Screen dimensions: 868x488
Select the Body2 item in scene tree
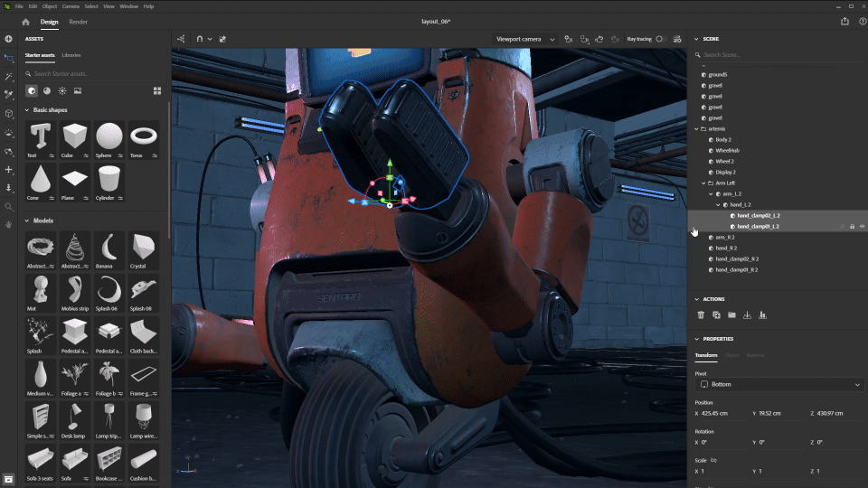[x=723, y=140]
